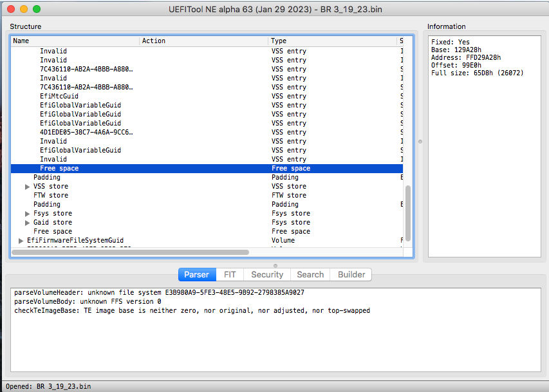
Task: Expand the Gaid store tree node
Action: (27, 223)
